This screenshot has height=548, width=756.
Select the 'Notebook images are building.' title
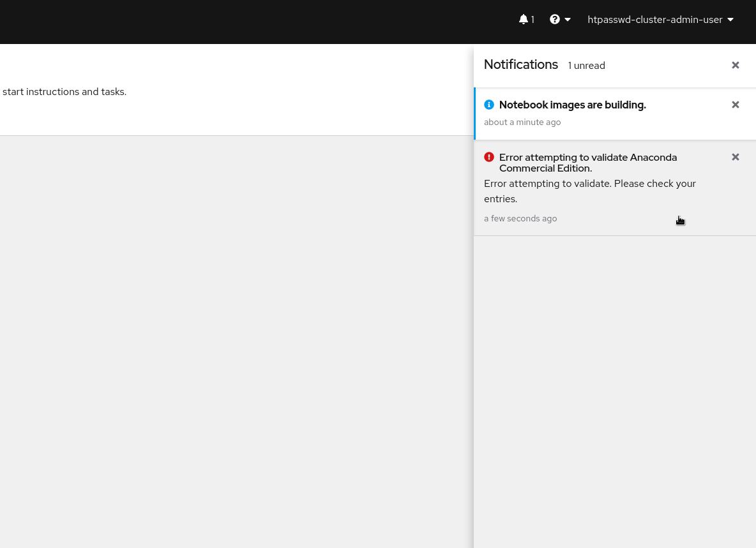point(572,105)
